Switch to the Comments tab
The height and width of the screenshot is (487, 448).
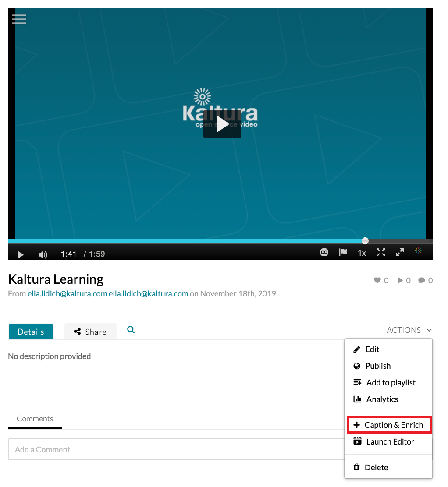pyautogui.click(x=35, y=419)
